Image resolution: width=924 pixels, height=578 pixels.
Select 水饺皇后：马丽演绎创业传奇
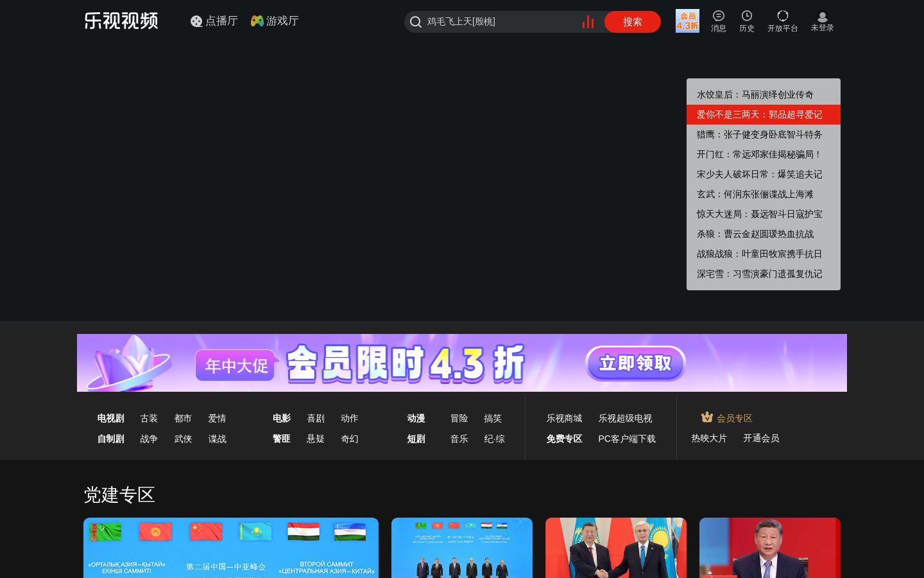(x=764, y=94)
